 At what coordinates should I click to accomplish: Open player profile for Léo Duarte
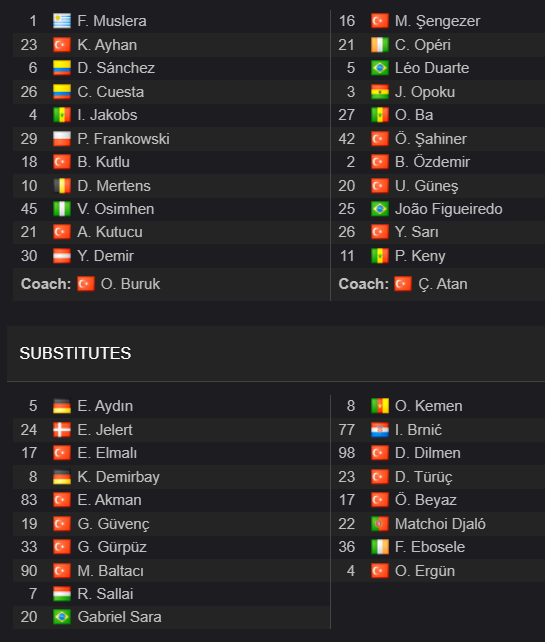coord(432,68)
